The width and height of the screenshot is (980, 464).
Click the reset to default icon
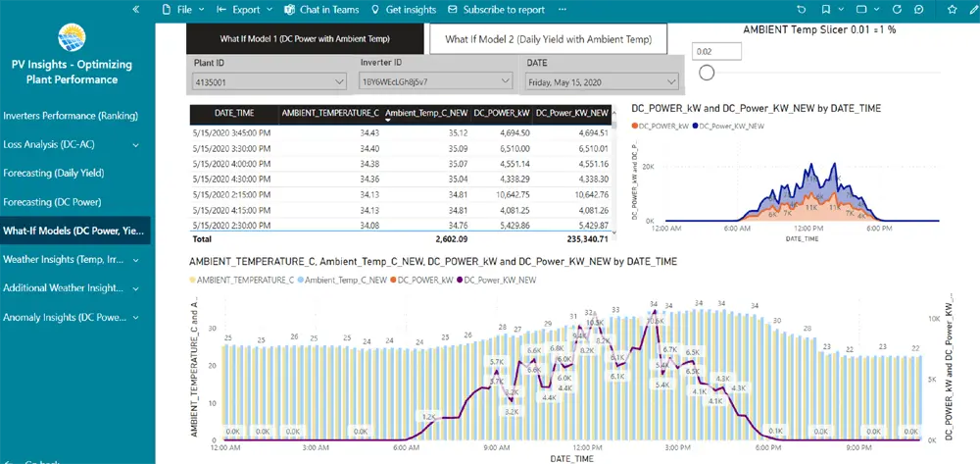click(802, 9)
